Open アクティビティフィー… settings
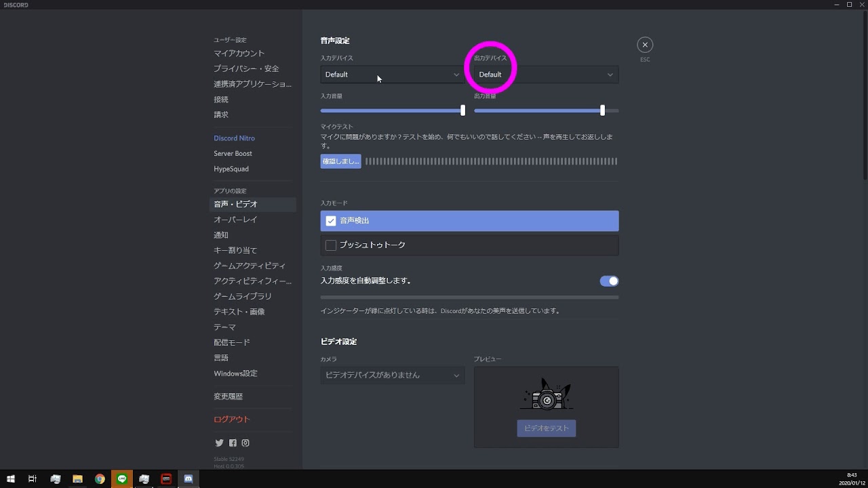The width and height of the screenshot is (868, 488). [x=252, y=281]
